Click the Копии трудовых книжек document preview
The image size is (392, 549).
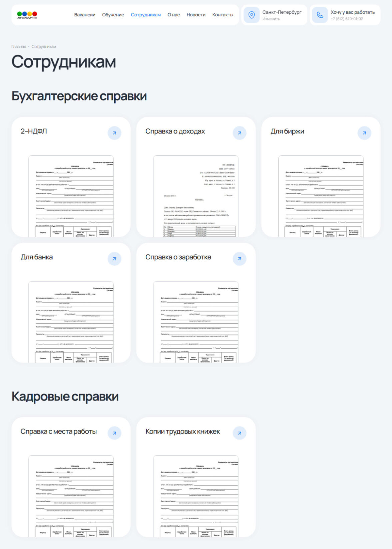click(x=196, y=496)
